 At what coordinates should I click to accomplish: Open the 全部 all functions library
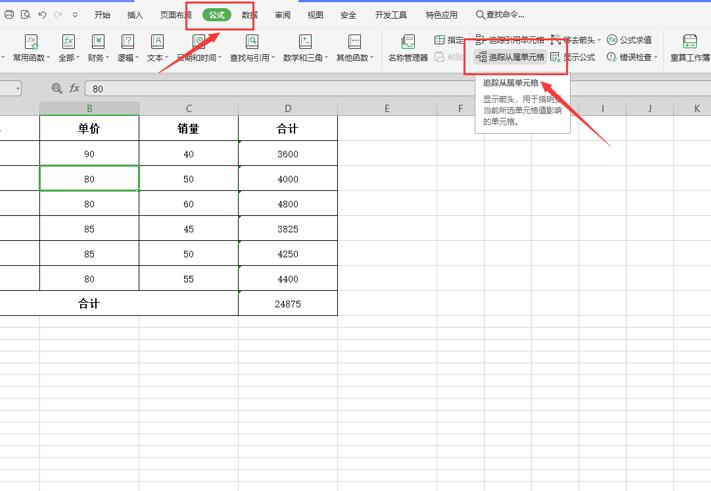pyautogui.click(x=68, y=48)
